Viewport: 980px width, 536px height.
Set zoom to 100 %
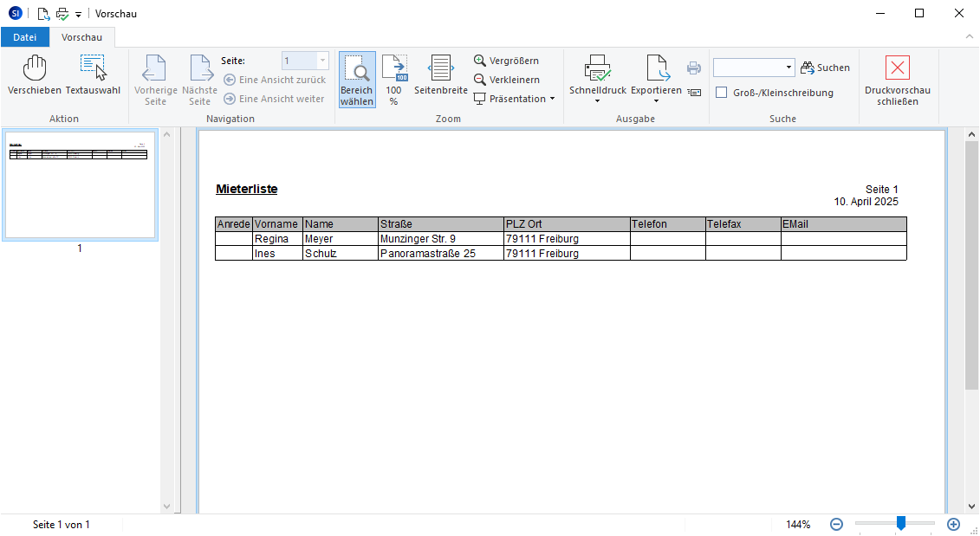click(x=394, y=80)
